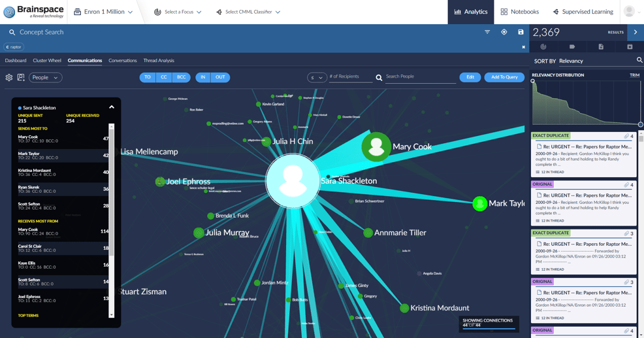The image size is (644, 338).
Task: Open the communications settings gear
Action: click(x=9, y=77)
